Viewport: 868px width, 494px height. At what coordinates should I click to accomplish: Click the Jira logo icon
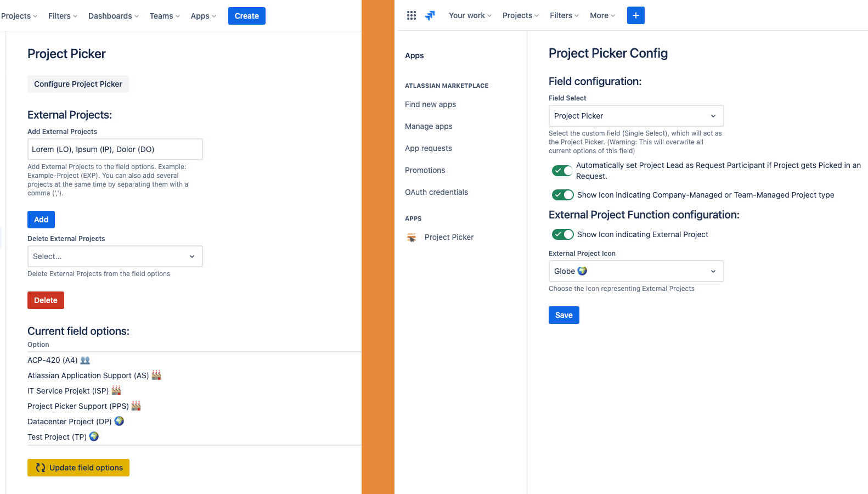point(430,15)
